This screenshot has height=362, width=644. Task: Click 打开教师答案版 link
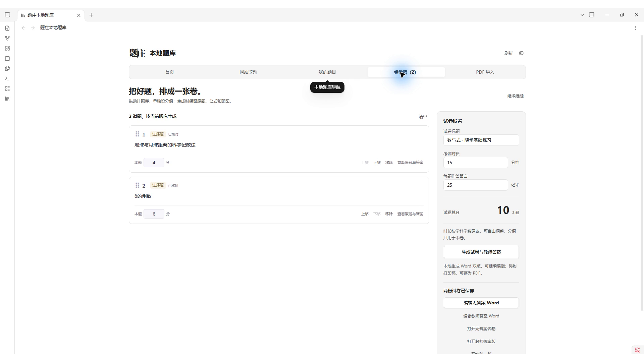pyautogui.click(x=481, y=342)
